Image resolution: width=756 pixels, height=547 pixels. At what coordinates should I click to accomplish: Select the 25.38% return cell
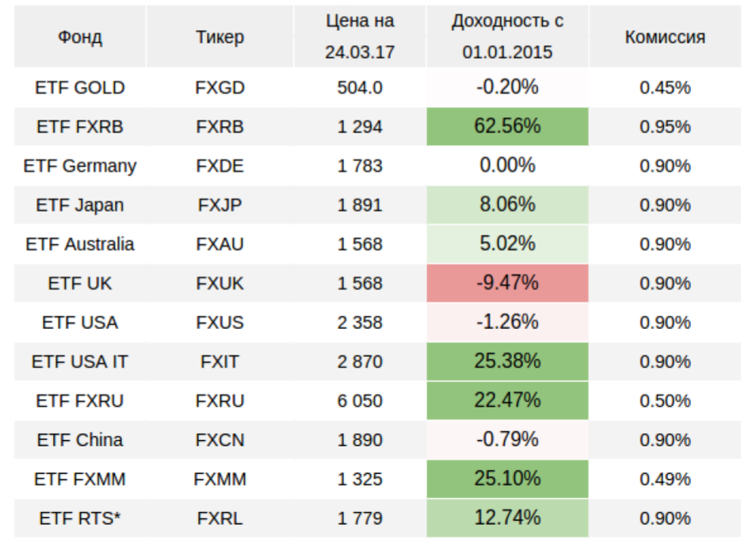point(507,361)
